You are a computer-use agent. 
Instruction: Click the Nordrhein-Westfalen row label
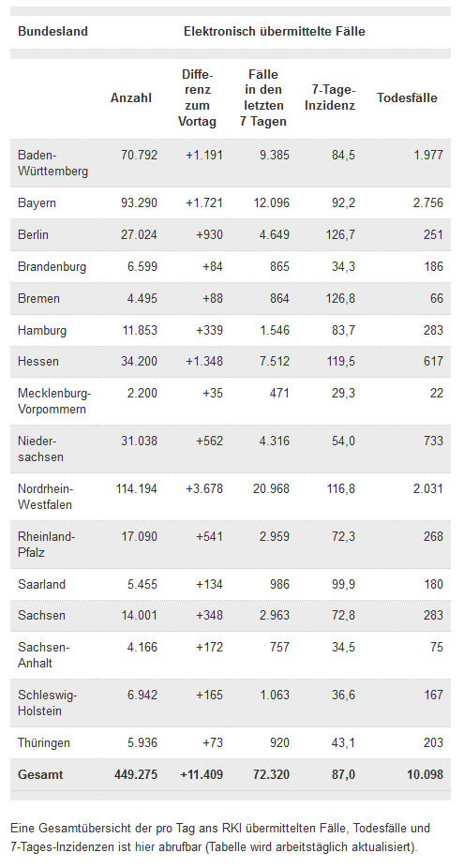[45, 497]
